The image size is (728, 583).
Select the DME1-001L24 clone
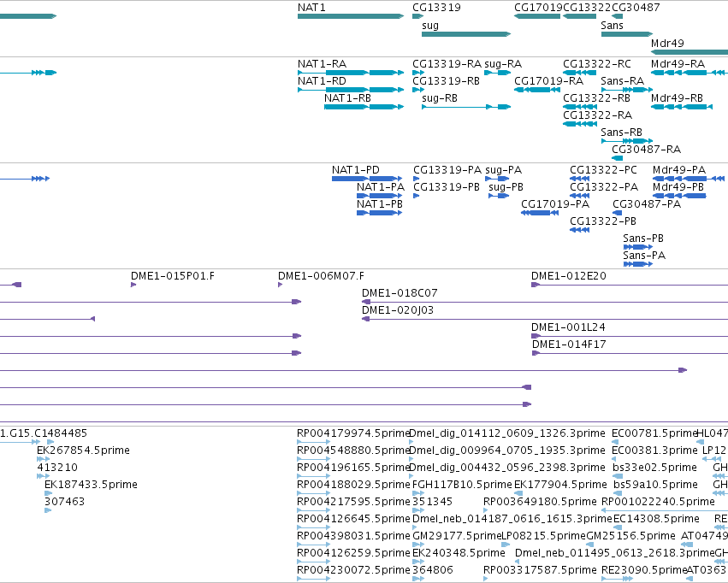(x=630, y=336)
